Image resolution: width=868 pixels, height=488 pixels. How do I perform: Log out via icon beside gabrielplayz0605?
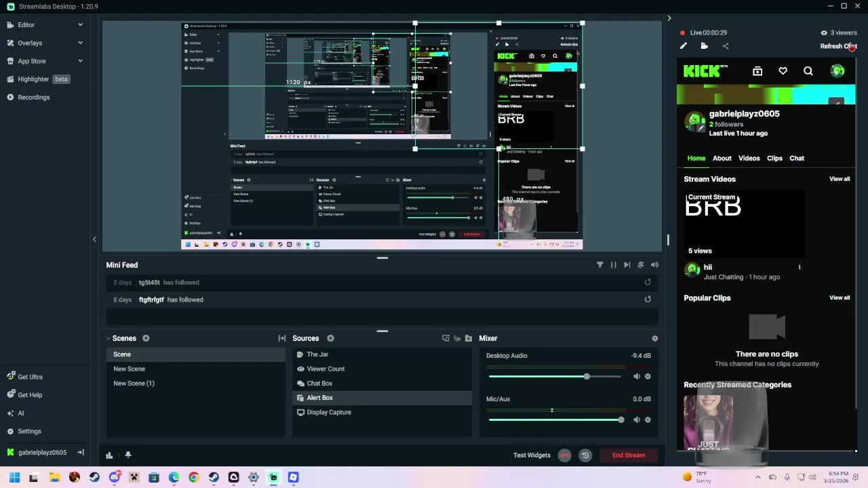coord(80,452)
